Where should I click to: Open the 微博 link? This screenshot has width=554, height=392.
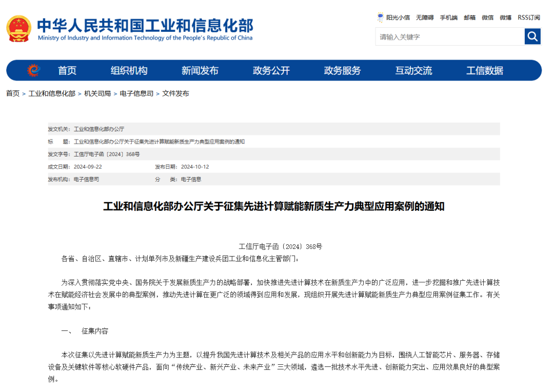point(506,17)
